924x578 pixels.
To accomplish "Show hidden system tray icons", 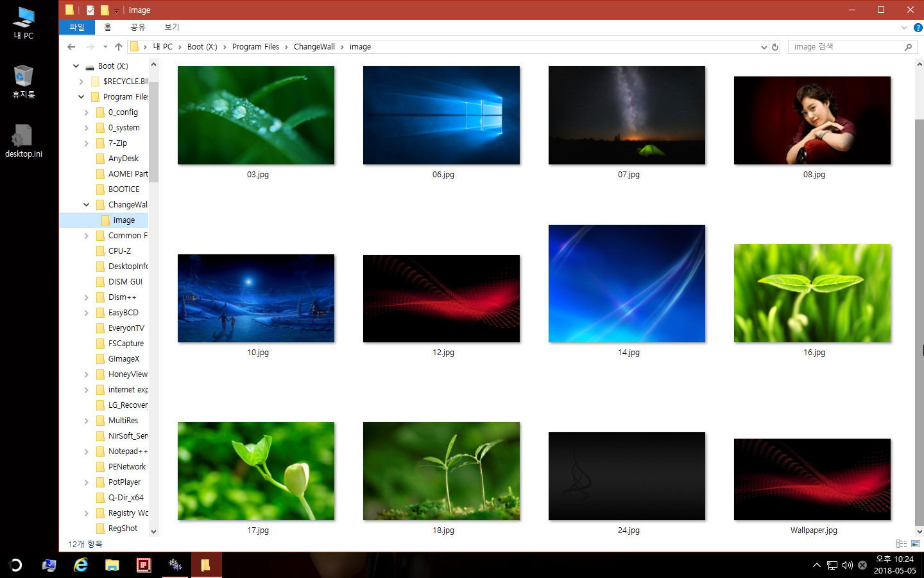I will tap(816, 565).
